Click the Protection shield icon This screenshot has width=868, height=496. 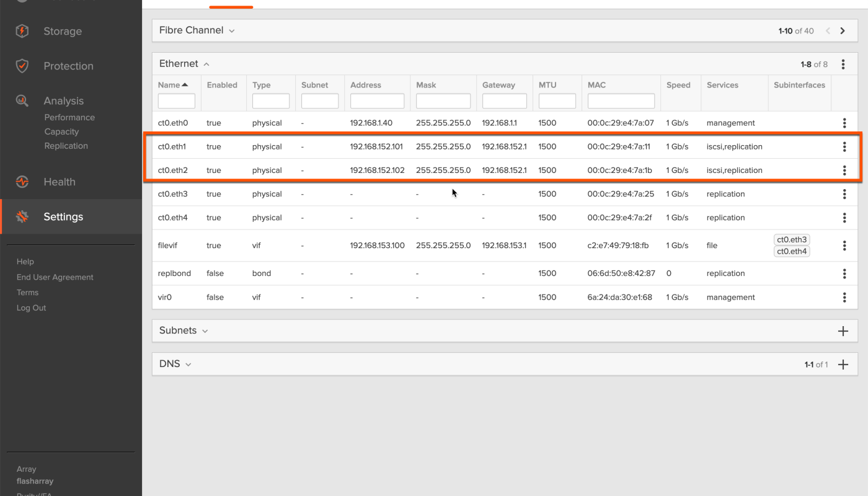(x=22, y=66)
